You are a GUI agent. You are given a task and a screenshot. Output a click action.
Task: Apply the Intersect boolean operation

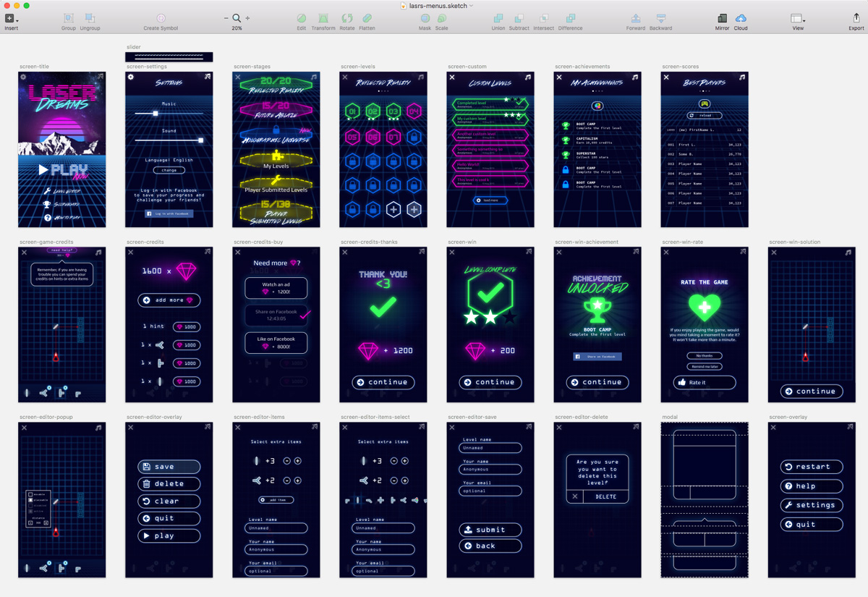[x=543, y=18]
